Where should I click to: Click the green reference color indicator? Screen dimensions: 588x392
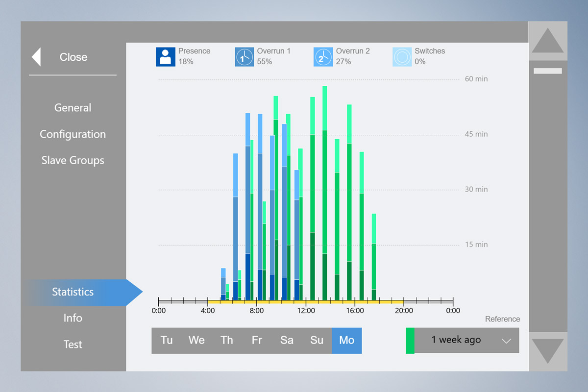410,341
